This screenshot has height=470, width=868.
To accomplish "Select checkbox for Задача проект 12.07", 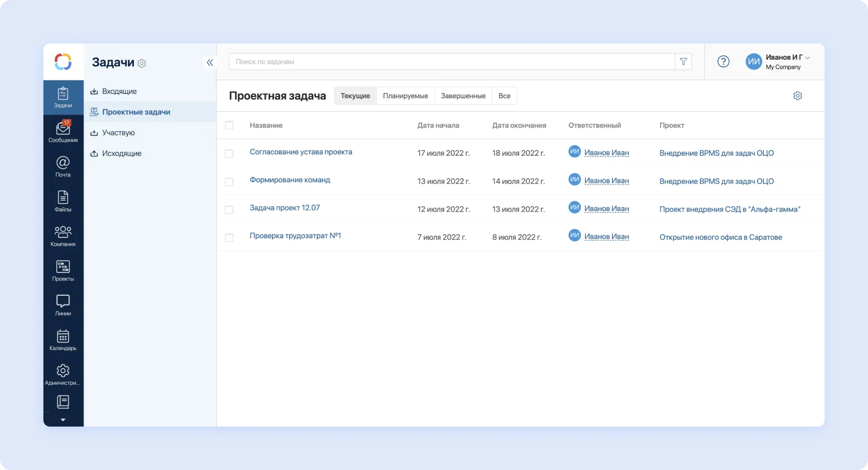I will 229,209.
